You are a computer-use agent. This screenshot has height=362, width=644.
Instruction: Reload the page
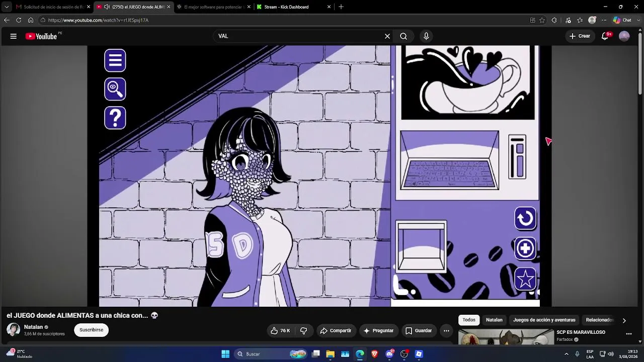click(x=19, y=20)
